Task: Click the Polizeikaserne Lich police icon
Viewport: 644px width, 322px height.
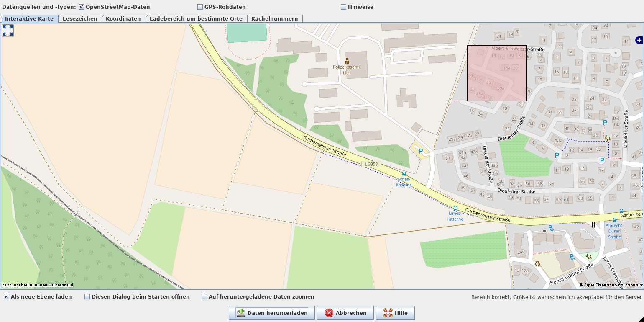Action: tap(347, 61)
